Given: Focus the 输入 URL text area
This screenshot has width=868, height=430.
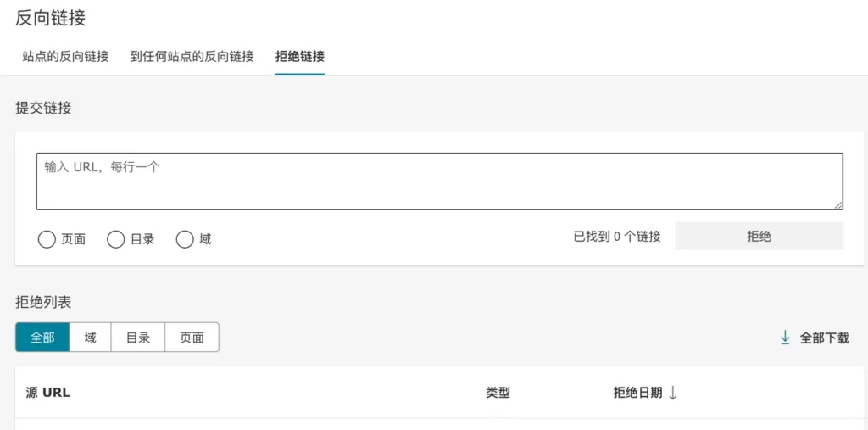Looking at the screenshot, I should [x=440, y=181].
